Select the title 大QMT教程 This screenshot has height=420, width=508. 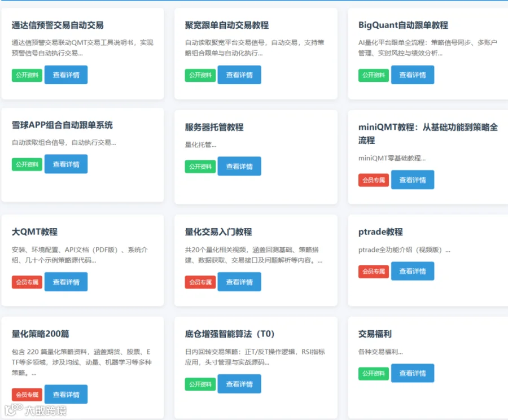34,231
